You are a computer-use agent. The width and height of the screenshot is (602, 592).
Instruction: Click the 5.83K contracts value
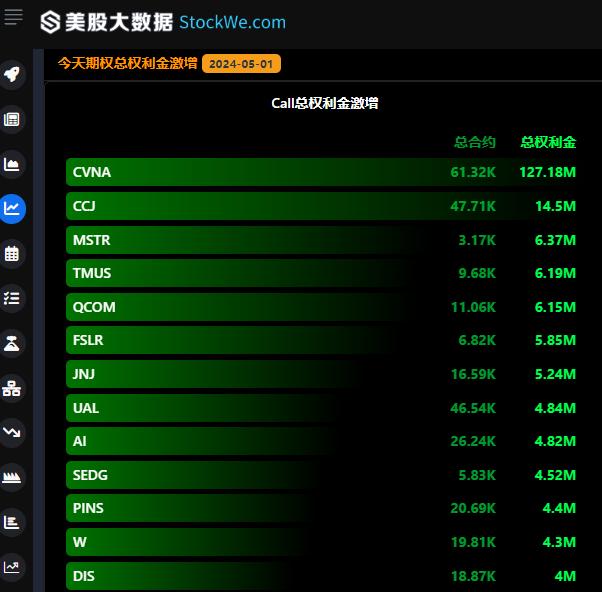(477, 475)
